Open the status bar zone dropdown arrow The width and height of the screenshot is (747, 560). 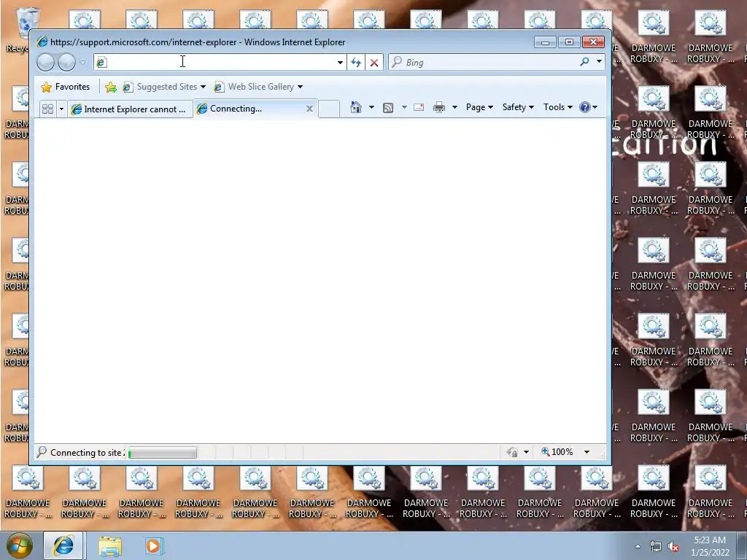pyautogui.click(x=527, y=452)
